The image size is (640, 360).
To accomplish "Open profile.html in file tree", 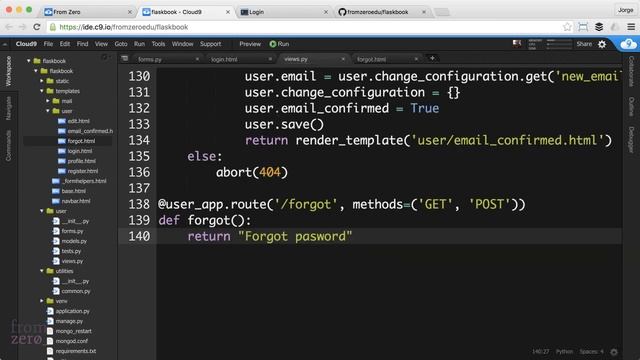I will coord(82,161).
